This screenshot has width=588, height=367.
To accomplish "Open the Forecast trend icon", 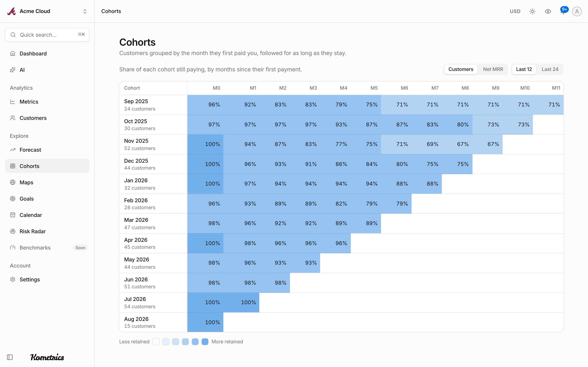I will [13, 150].
